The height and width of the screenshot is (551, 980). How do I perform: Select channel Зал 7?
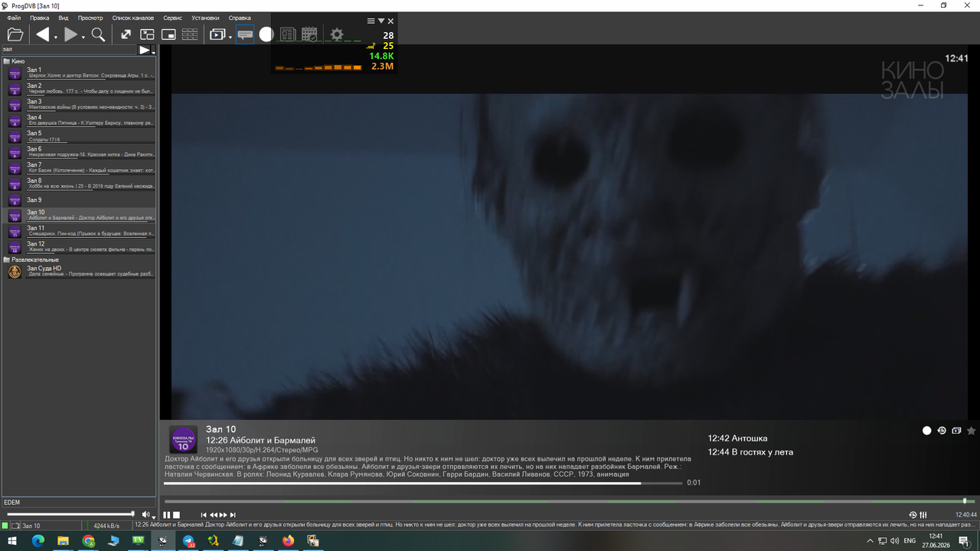point(80,168)
